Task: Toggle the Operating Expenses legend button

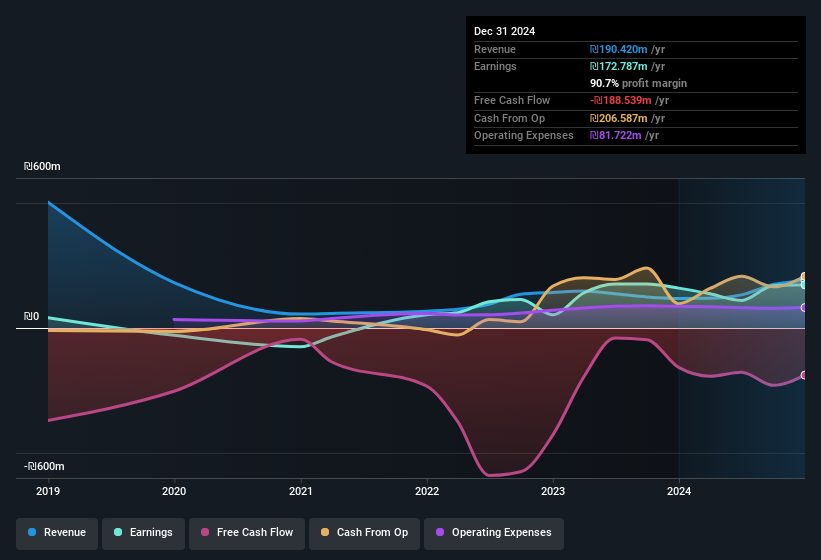Action: tap(493, 533)
